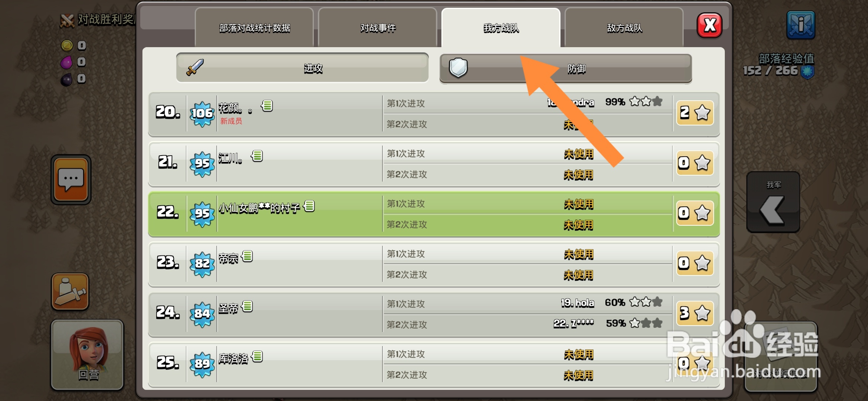Select highlighted player row number 22

434,214
